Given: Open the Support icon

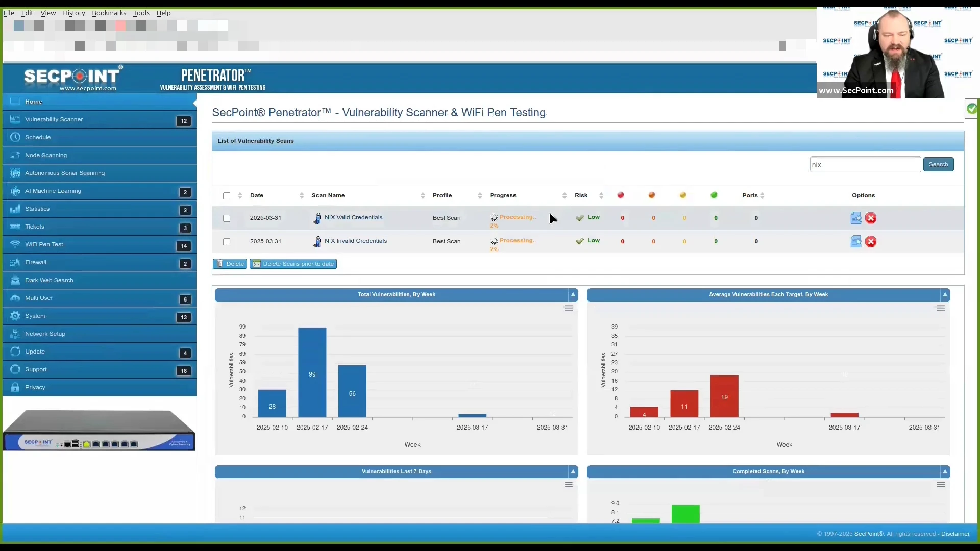Looking at the screenshot, I should 15,369.
